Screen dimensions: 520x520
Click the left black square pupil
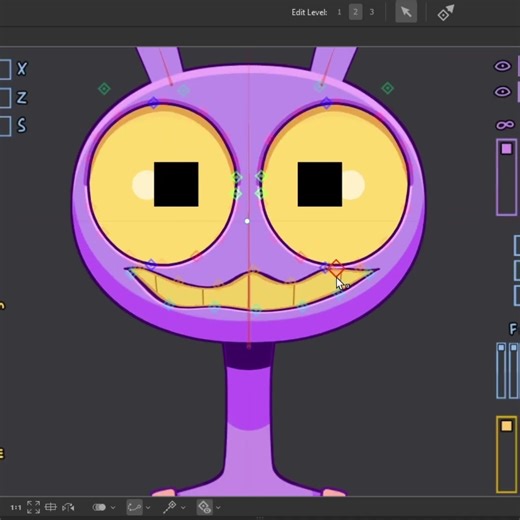pos(176,184)
